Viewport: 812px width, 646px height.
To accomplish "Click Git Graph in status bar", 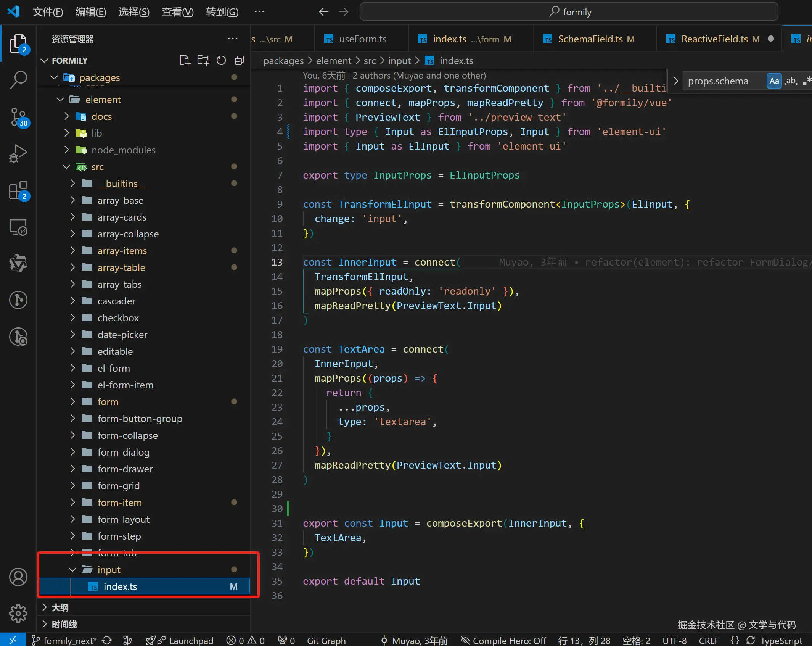I will coord(326,640).
